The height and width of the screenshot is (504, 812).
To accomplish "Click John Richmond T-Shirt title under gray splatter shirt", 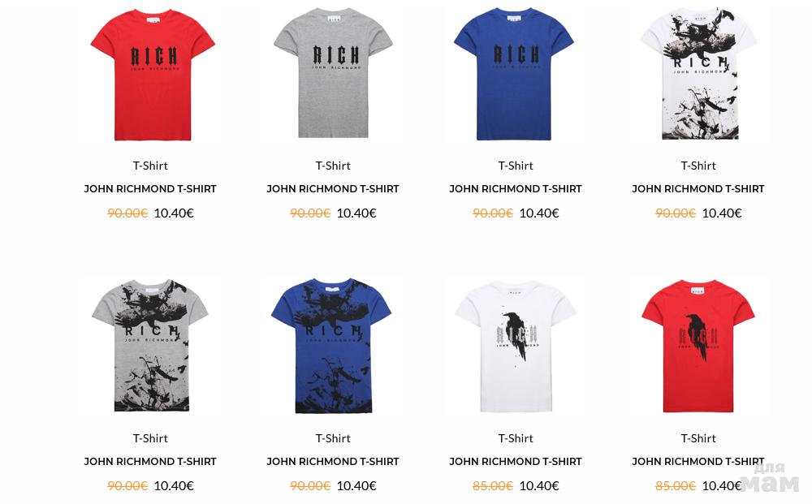I will click(150, 462).
